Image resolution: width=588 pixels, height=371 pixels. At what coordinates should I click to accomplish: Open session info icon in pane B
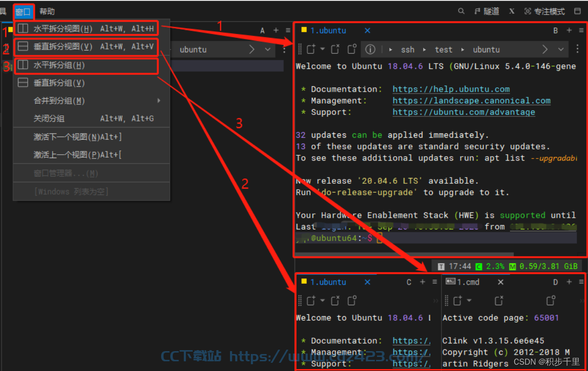click(x=370, y=49)
